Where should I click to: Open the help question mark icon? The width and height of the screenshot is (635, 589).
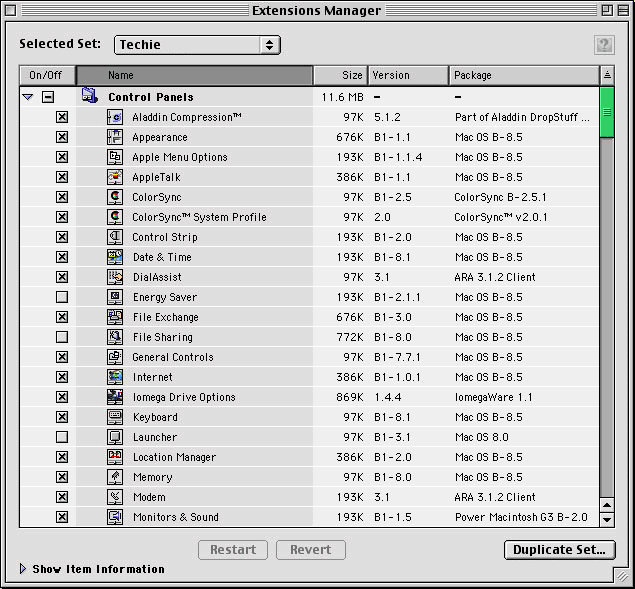tap(604, 45)
